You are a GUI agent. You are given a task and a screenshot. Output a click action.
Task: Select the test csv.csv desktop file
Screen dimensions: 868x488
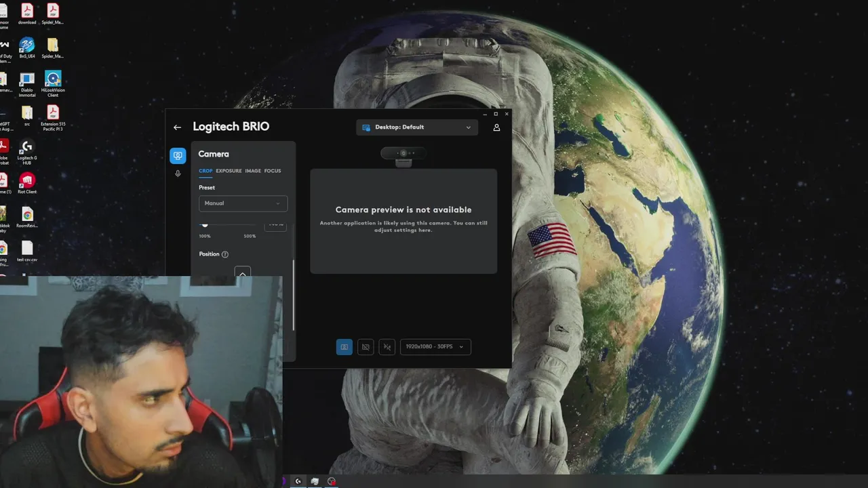point(27,251)
